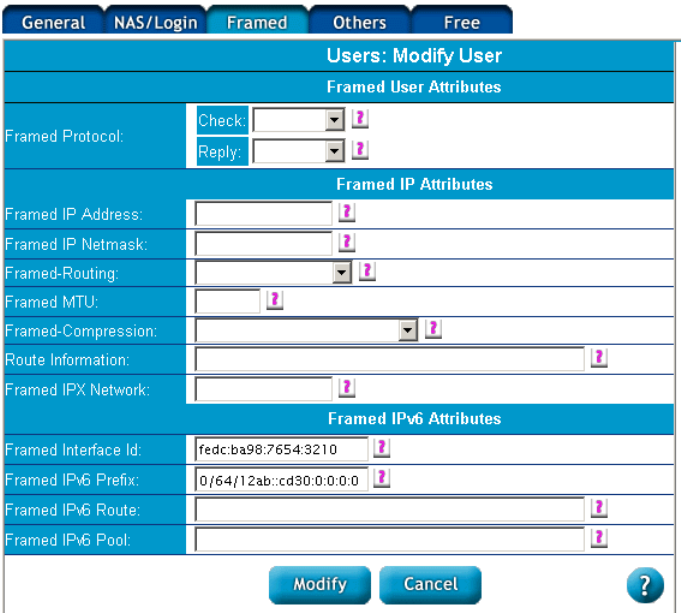Select the Framed tab
This screenshot has width=681, height=613.
pos(257,20)
